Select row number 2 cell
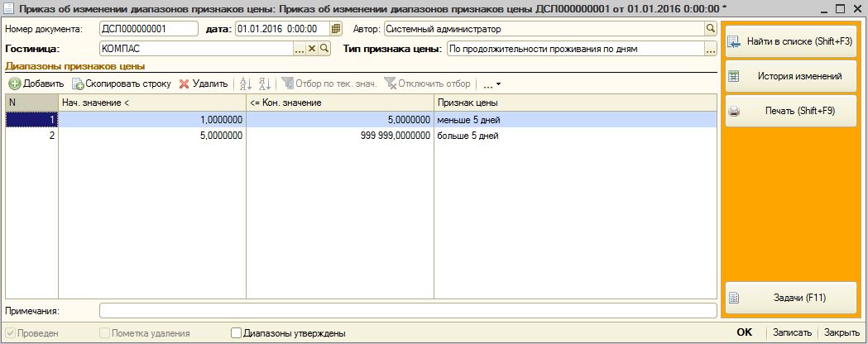The image size is (868, 344). [x=31, y=136]
